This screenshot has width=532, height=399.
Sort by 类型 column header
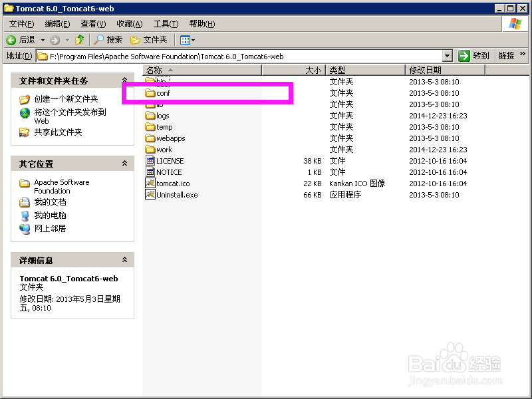(x=366, y=70)
